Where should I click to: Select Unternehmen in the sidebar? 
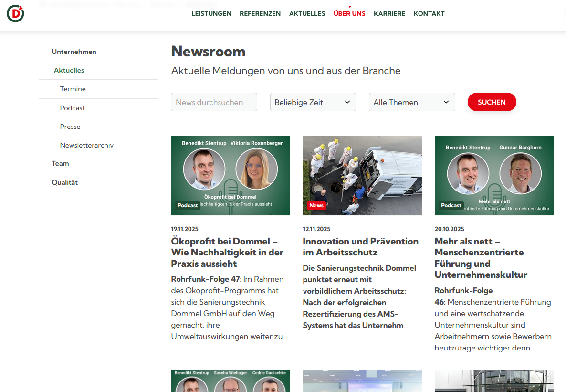[74, 52]
